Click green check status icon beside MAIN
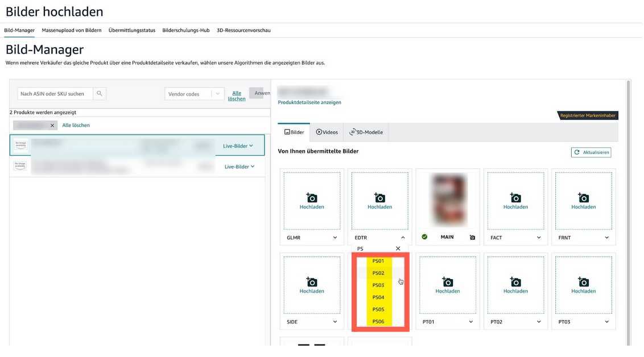 point(424,237)
